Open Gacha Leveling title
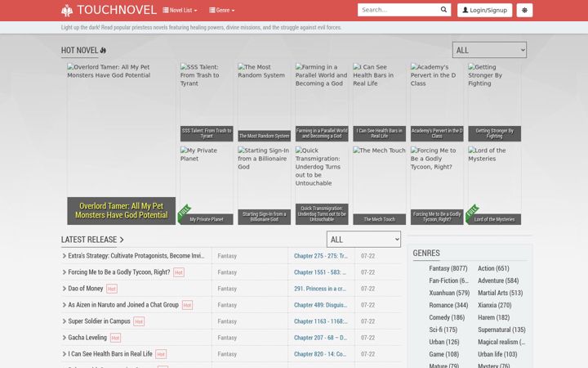This screenshot has height=368, width=588. pyautogui.click(x=87, y=337)
